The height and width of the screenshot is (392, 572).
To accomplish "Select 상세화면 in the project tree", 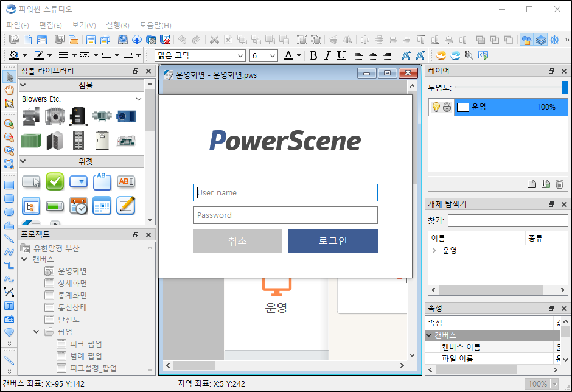I will [72, 283].
